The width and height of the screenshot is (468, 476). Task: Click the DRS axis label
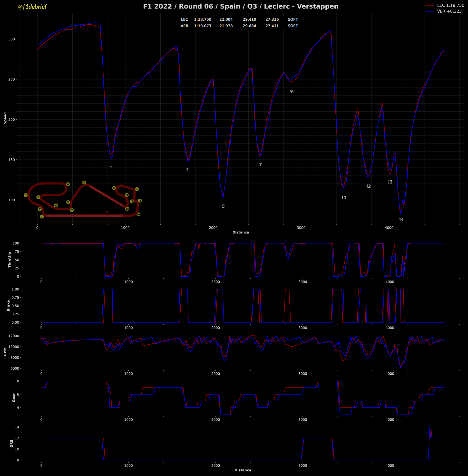tap(11, 444)
